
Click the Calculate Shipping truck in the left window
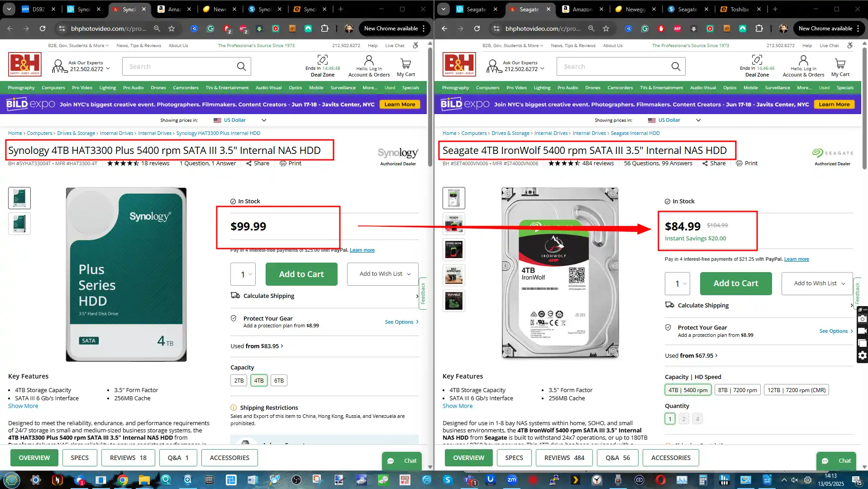point(235,296)
